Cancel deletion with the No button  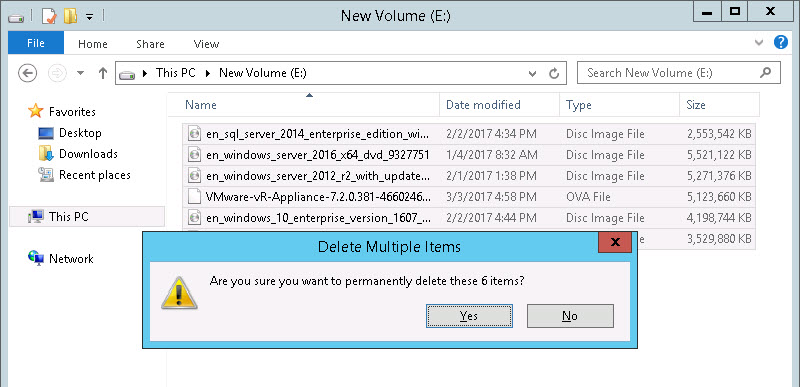pyautogui.click(x=570, y=316)
